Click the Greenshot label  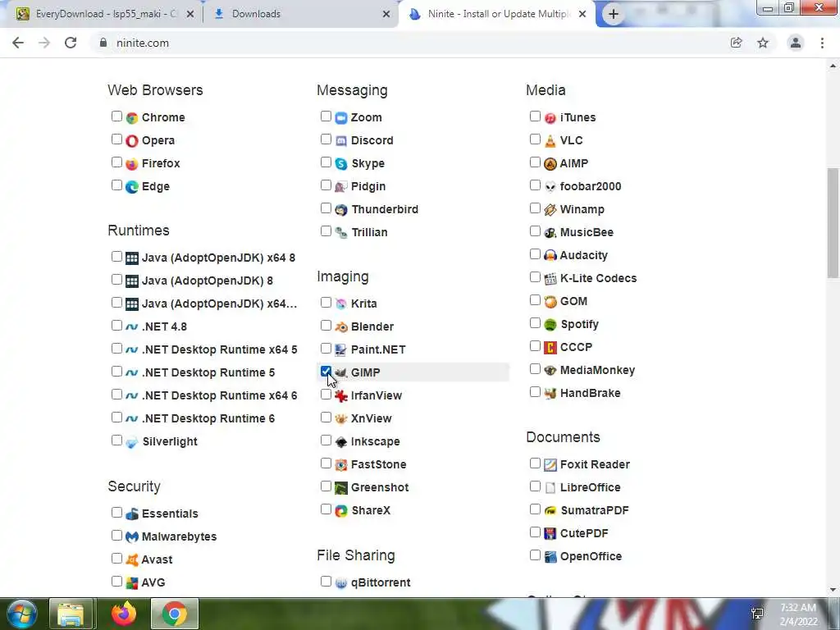click(x=380, y=487)
